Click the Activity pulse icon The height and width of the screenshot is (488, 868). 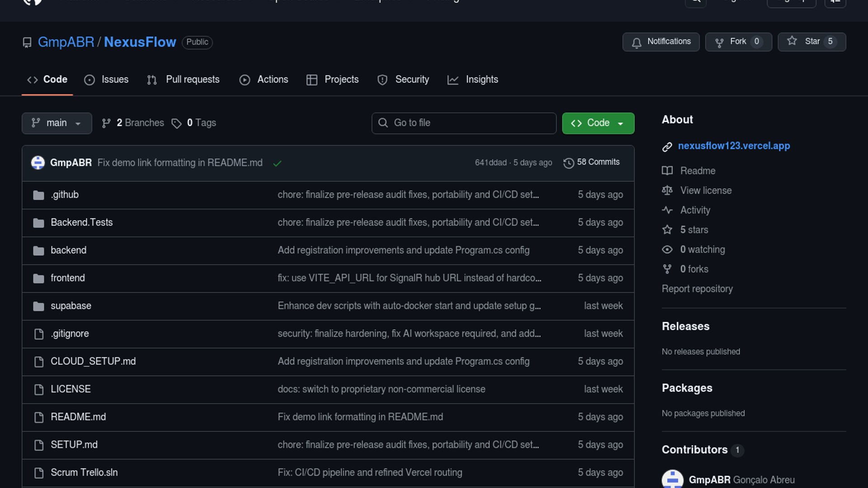667,210
